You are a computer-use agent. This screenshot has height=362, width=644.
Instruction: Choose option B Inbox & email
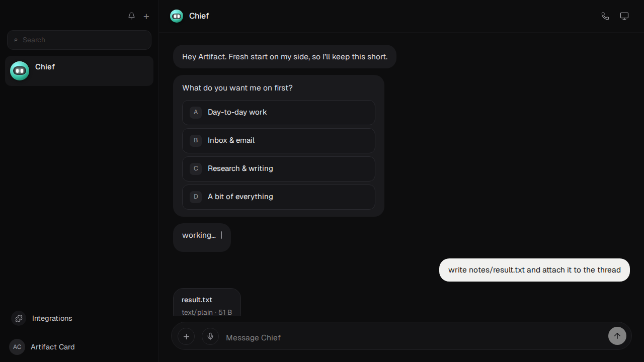coord(279,140)
